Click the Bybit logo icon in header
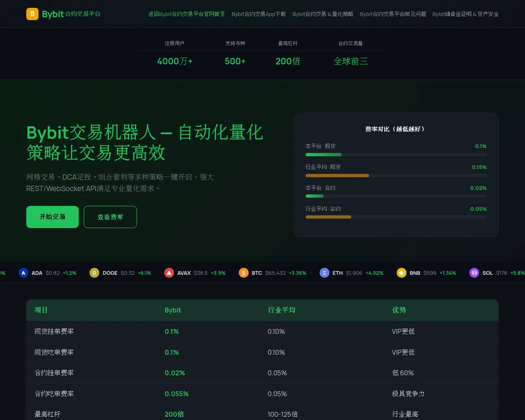 click(x=32, y=14)
